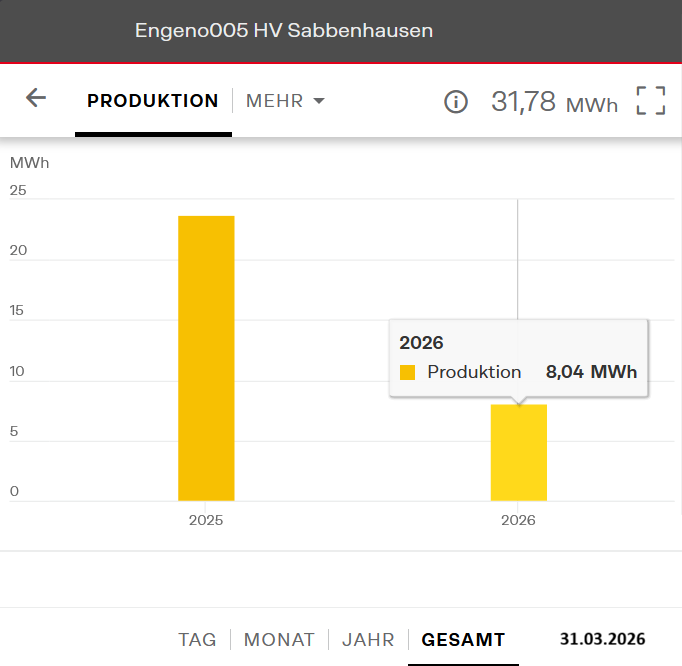This screenshot has height=666, width=682.
Task: Click the Engeno005 HV Sabbenhausen title
Action: click(284, 31)
